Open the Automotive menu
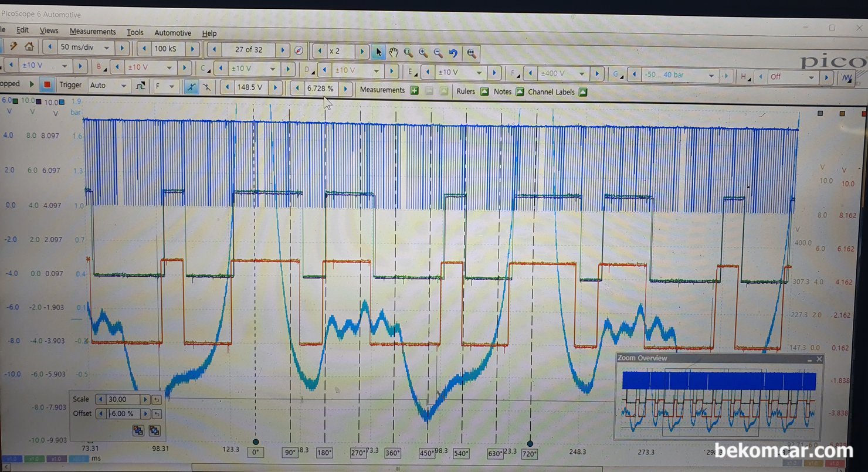868x472 pixels. point(172,33)
